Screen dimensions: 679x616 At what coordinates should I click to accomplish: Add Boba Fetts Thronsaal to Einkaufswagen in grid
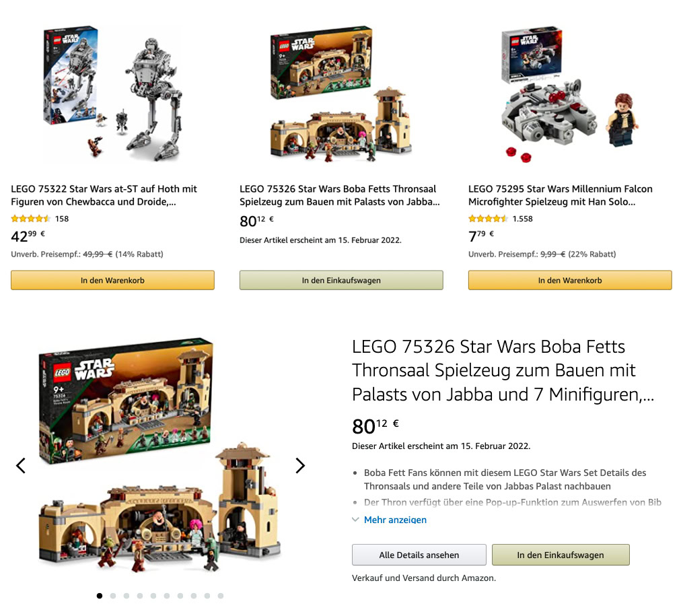(x=341, y=280)
